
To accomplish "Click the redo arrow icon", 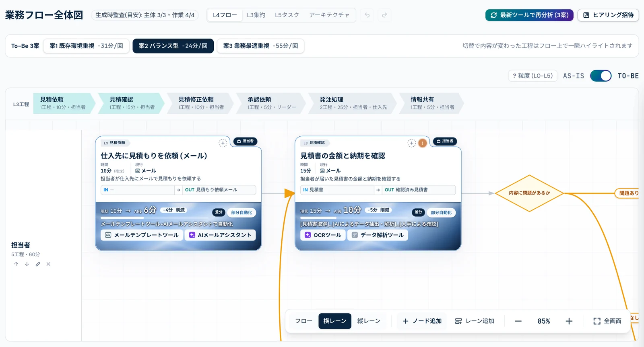I will (x=384, y=15).
